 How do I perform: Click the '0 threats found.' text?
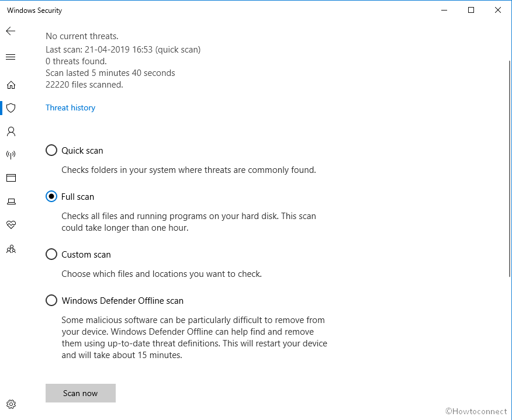point(76,61)
